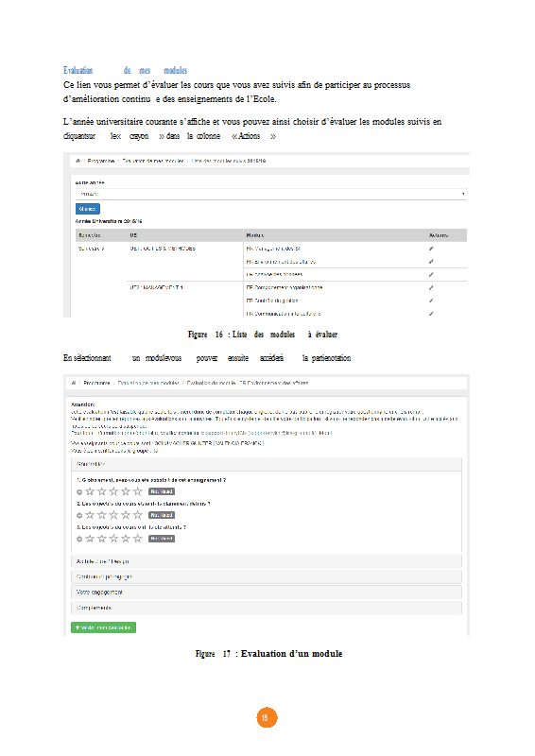Image resolution: width=535 pixels, height=756 pixels.
Task: Expand the 'Contenu et pédagogie' section
Action: point(267,576)
